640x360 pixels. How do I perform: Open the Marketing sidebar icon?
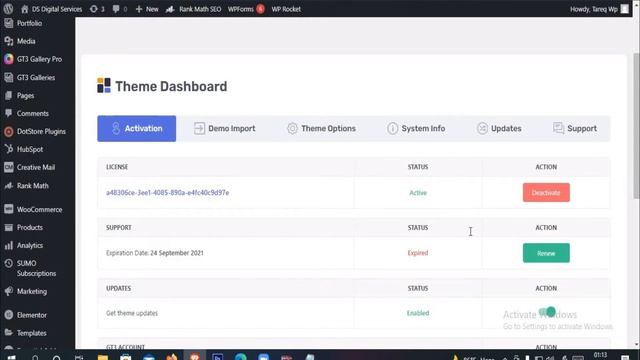pos(9,291)
